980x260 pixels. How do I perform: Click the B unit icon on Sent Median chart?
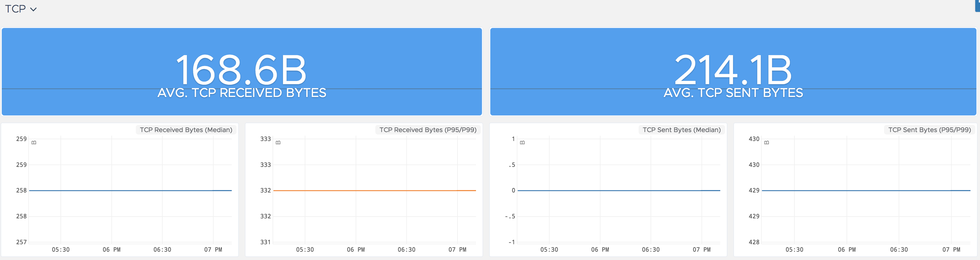(x=522, y=142)
